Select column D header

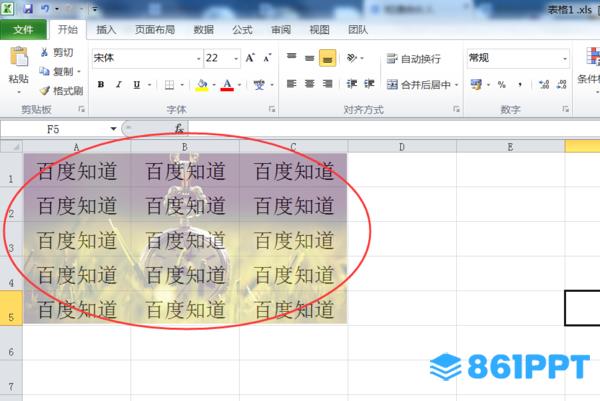(x=402, y=147)
